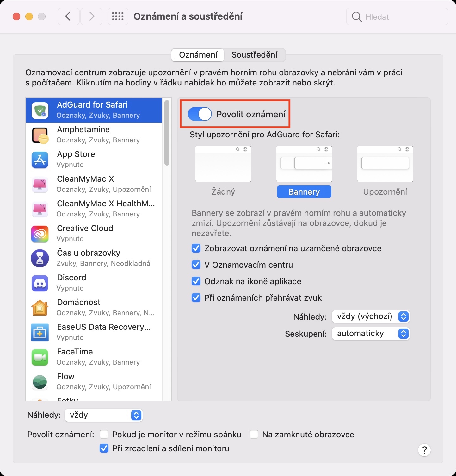The height and width of the screenshot is (476, 456).
Task: Click the Discord app icon
Action: 40,283
